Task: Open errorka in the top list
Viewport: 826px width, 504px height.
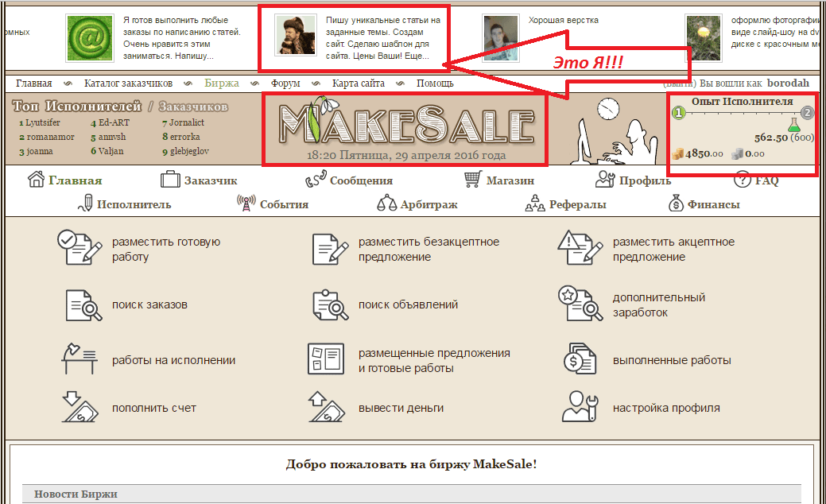Action: [185, 137]
